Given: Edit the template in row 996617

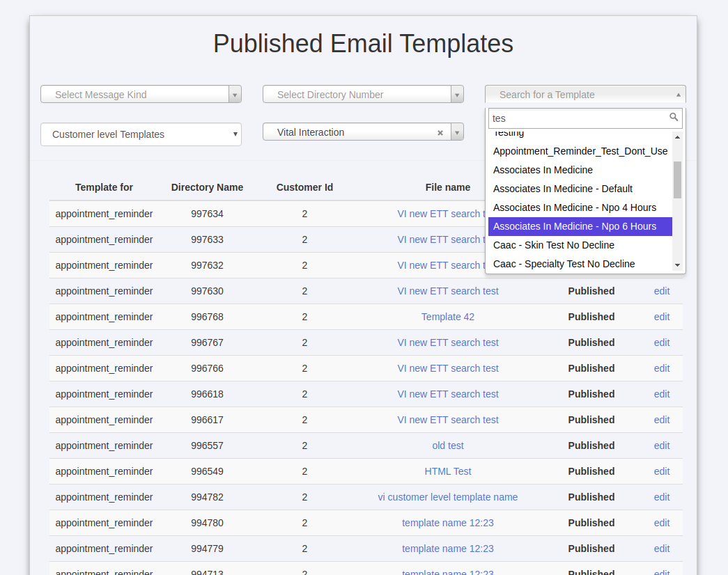Looking at the screenshot, I should (662, 420).
